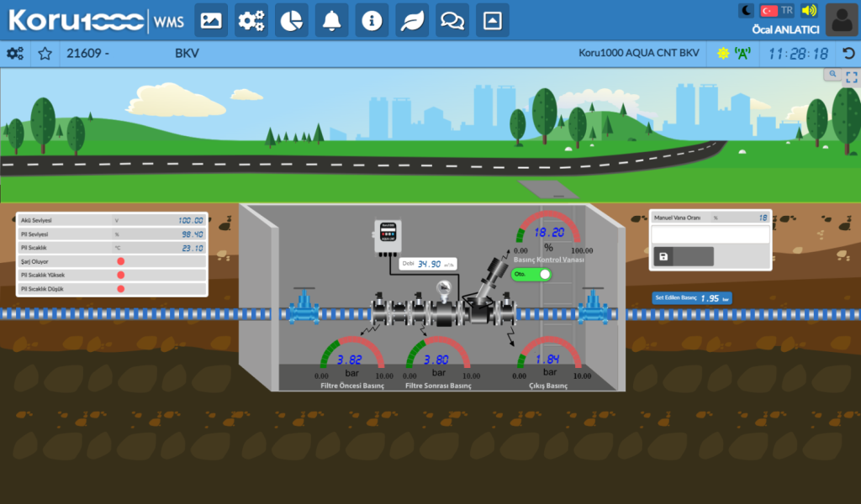Screen dimensions: 861x504
Task: Add station to favorites with star icon
Action: tap(45, 53)
